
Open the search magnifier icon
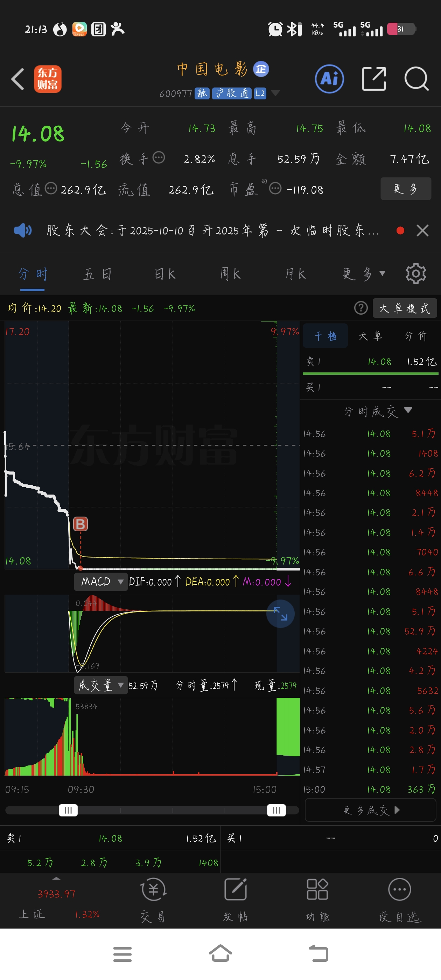(x=416, y=79)
